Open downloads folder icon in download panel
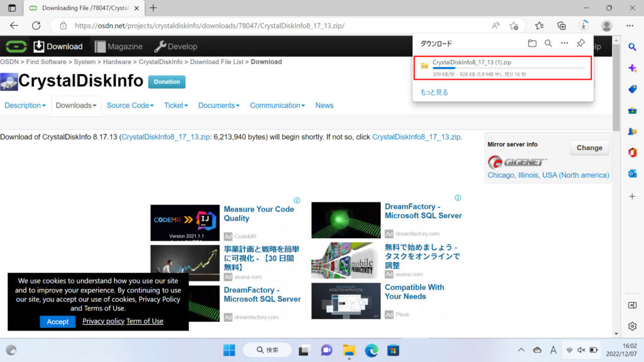 tap(532, 43)
